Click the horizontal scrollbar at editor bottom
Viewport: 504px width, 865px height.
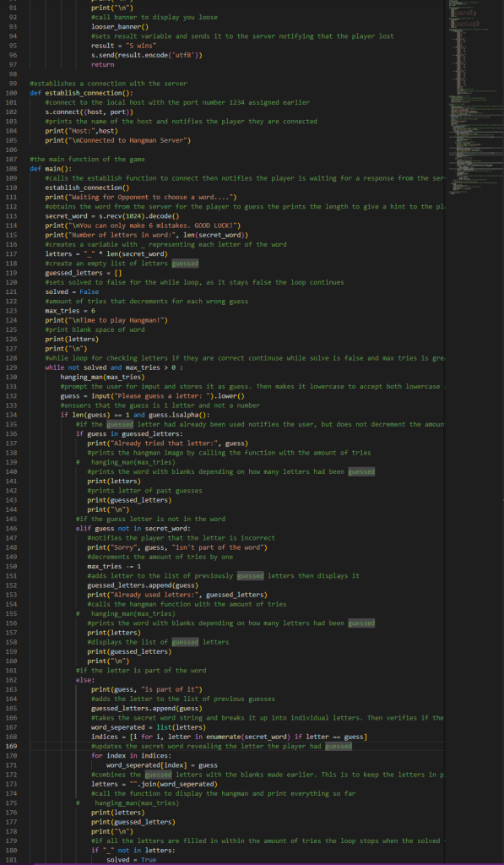(237, 863)
